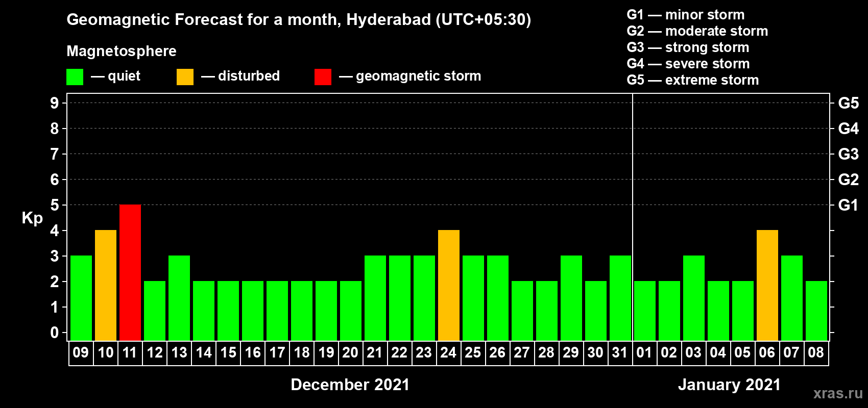Click the 'December 2021' month label
Image resolution: width=868 pixels, height=408 pixels.
(x=350, y=385)
